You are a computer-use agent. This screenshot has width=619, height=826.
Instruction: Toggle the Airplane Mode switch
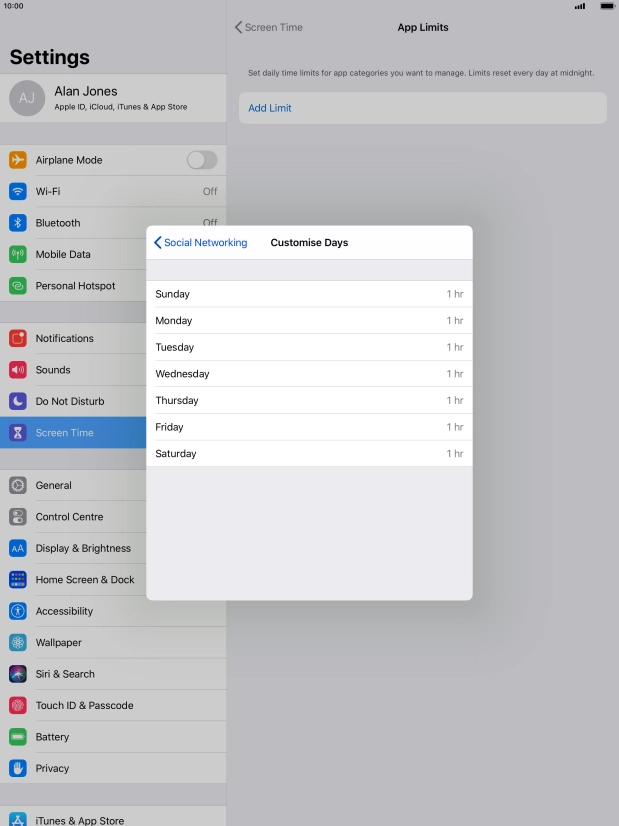[x=201, y=160]
